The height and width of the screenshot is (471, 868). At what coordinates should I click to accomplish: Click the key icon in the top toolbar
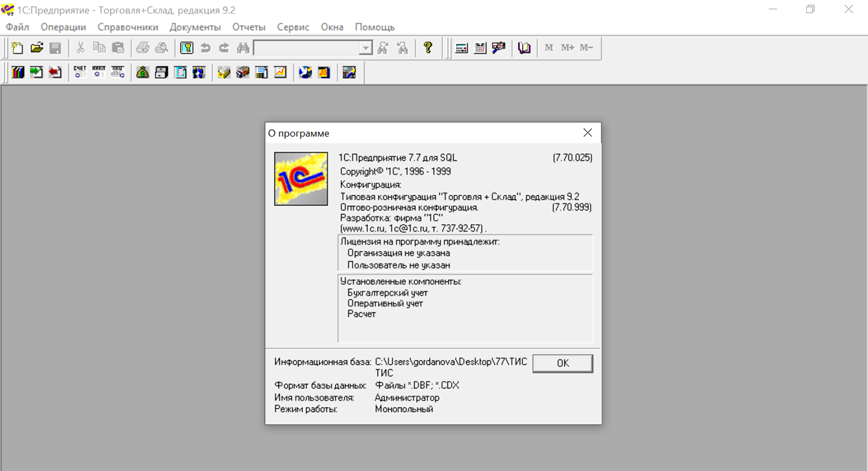[187, 48]
